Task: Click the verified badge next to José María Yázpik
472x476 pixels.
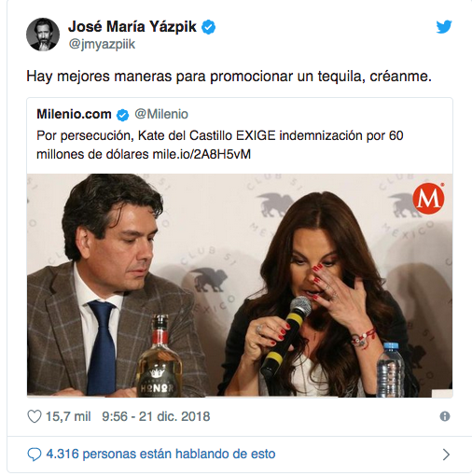Action: coord(209,27)
